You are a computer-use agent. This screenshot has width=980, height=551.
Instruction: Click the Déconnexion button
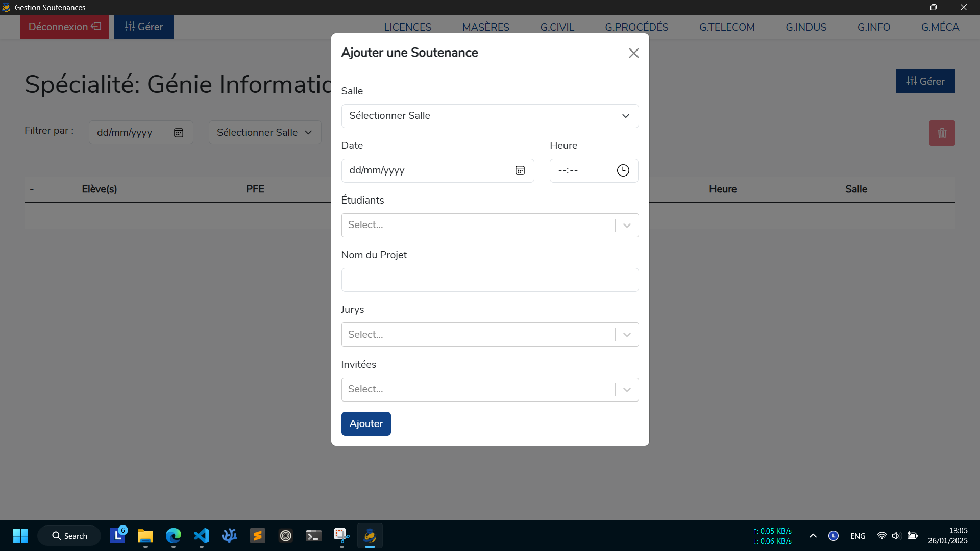[65, 27]
